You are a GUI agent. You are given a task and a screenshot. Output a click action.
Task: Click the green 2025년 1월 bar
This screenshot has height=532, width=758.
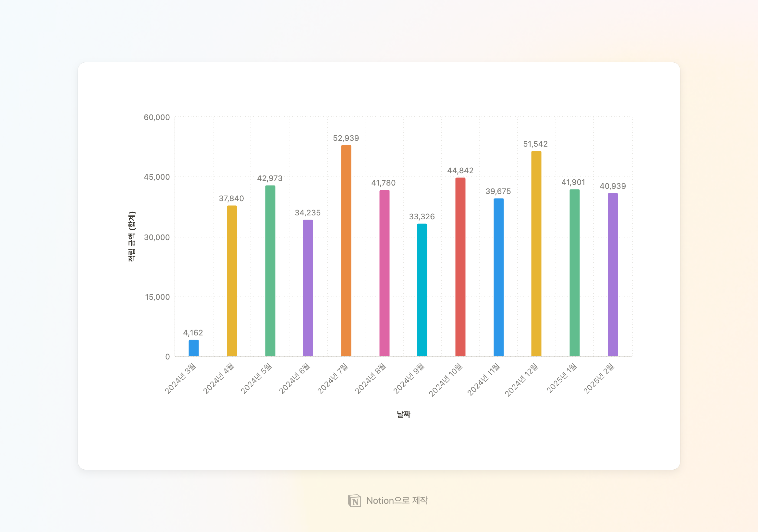(574, 272)
